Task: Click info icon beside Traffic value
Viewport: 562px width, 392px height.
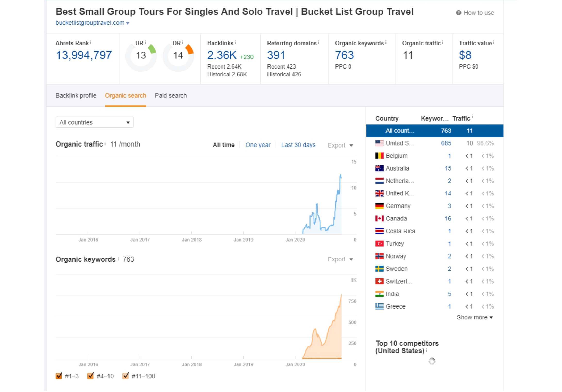Action: [x=494, y=42]
